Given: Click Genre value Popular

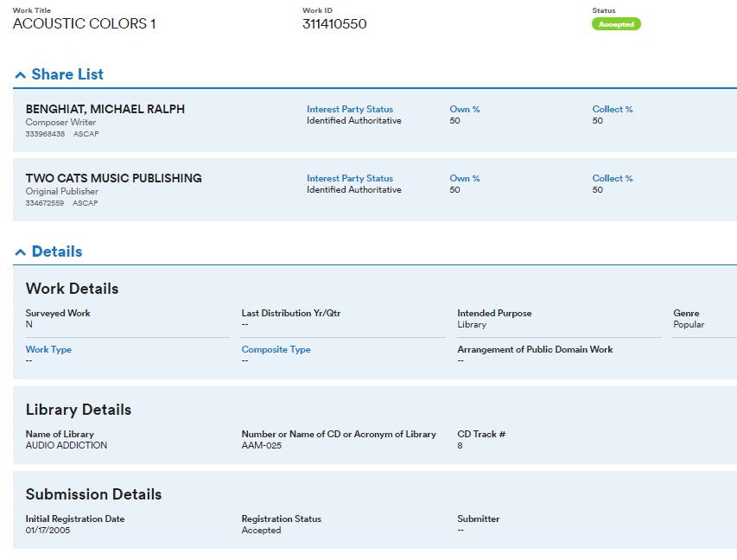Looking at the screenshot, I should 689,324.
